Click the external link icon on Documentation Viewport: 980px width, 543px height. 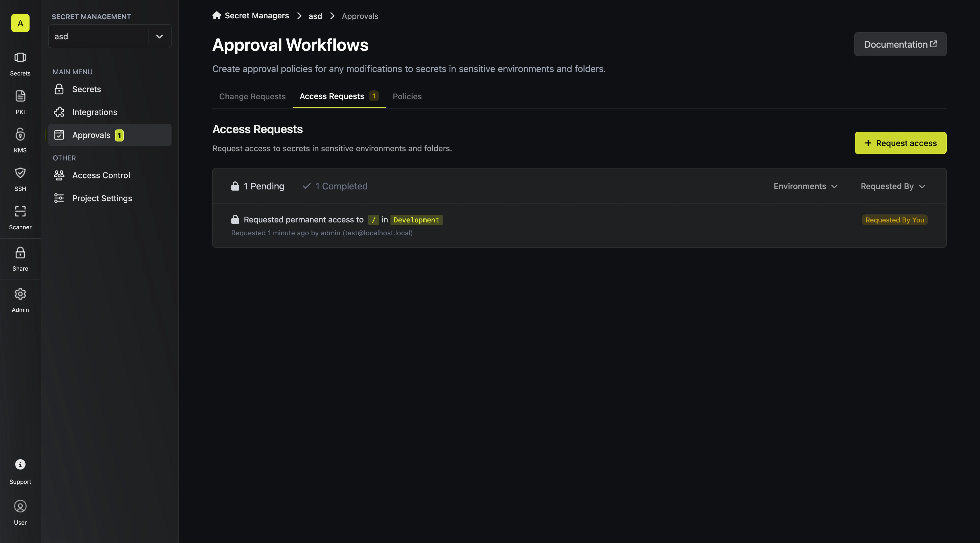(933, 44)
